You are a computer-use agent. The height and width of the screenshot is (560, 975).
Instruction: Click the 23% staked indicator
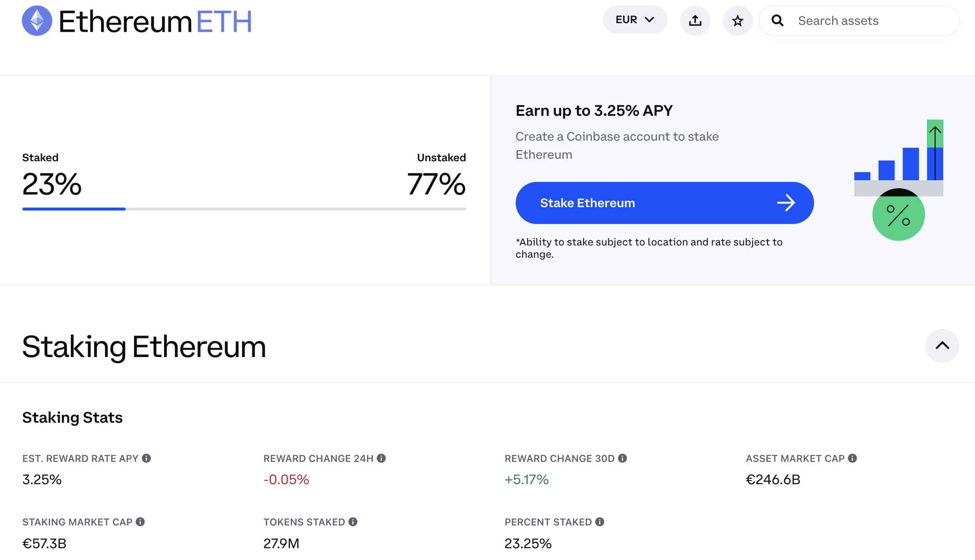51,184
